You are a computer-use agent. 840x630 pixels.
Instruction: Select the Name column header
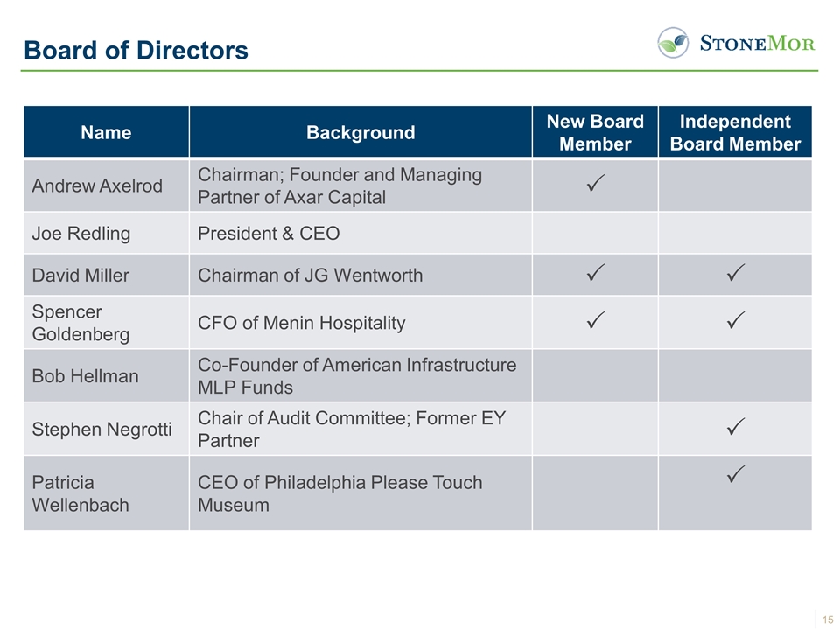[x=106, y=133]
